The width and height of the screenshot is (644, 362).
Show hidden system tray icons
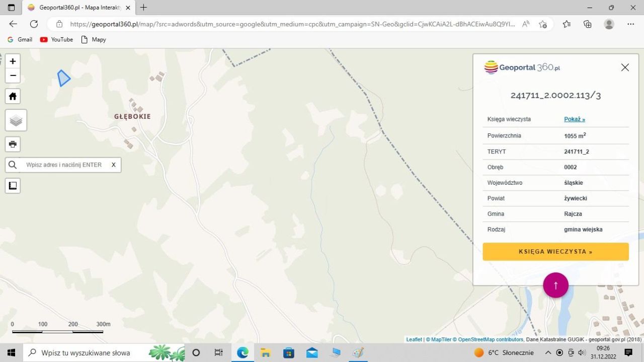point(547,352)
